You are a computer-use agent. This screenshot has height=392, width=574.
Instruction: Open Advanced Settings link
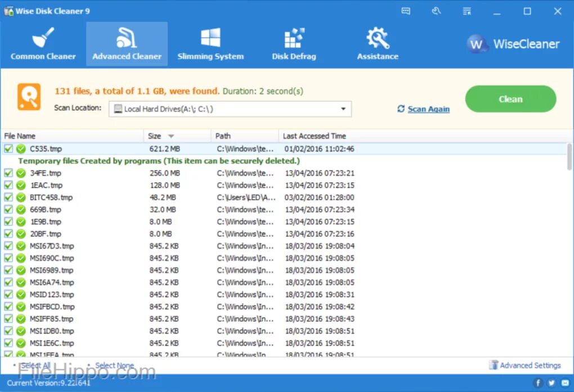(x=530, y=365)
